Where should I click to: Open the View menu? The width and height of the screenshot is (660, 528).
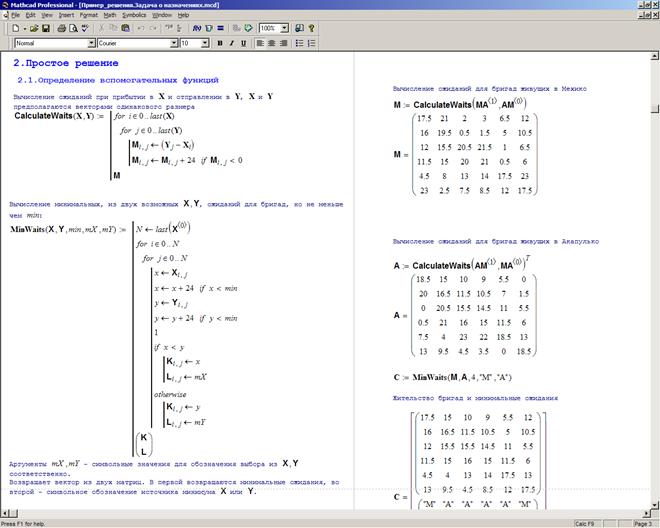pyautogui.click(x=47, y=15)
